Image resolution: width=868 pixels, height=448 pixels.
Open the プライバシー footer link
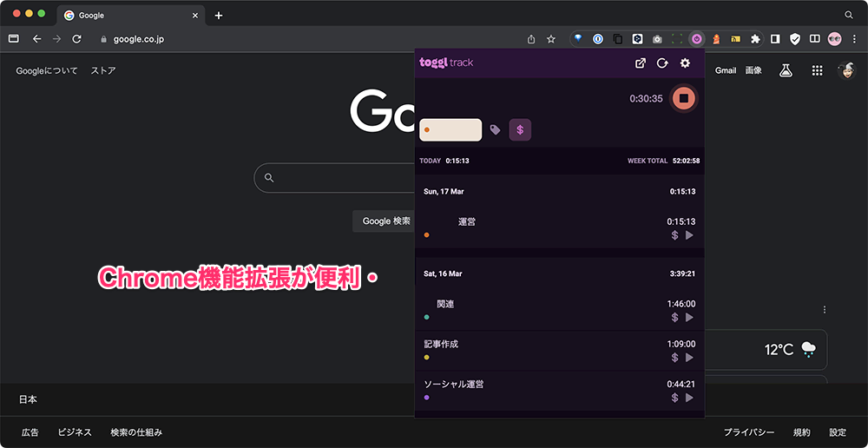point(749,432)
